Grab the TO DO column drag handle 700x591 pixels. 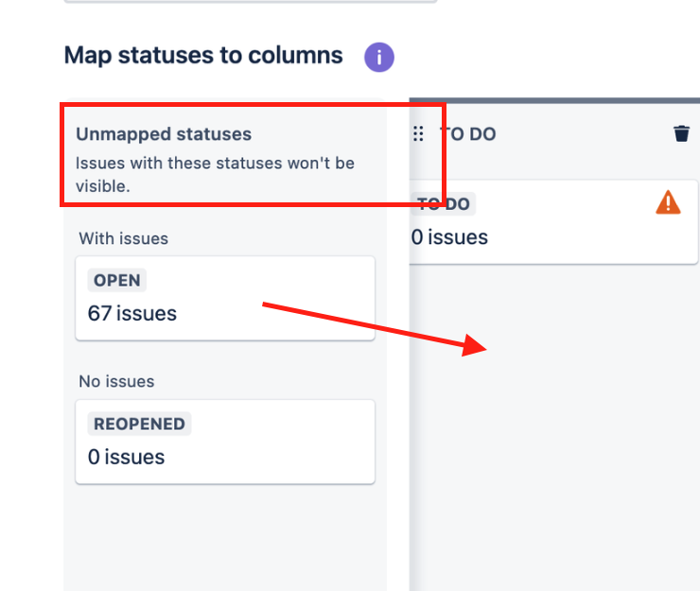(418, 133)
